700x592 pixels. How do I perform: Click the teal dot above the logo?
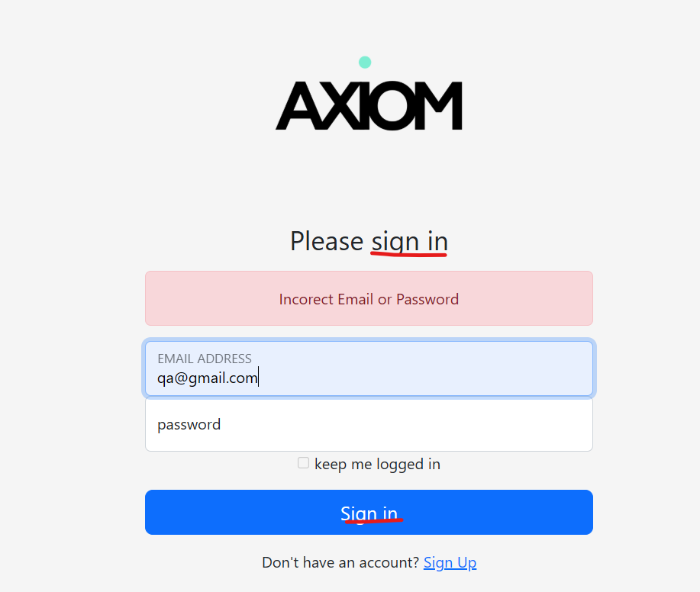point(365,63)
